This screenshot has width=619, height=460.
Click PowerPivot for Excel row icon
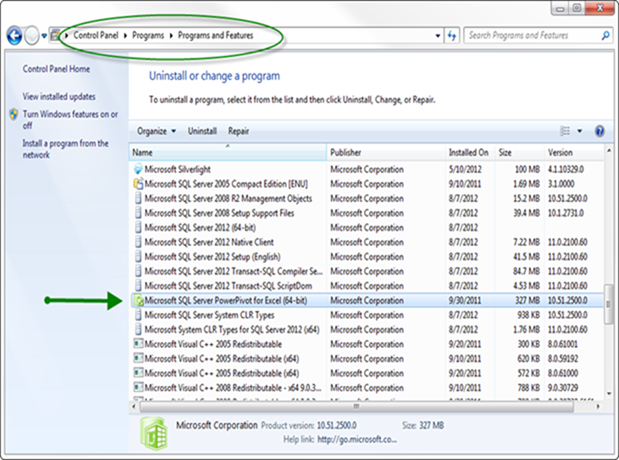coord(139,300)
